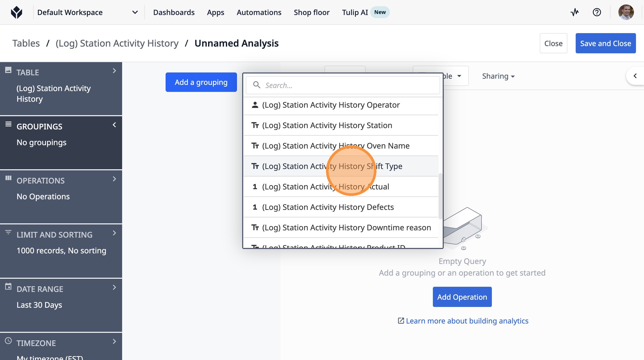The width and height of the screenshot is (644, 360).
Task: Click the Save and Close button
Action: (605, 43)
